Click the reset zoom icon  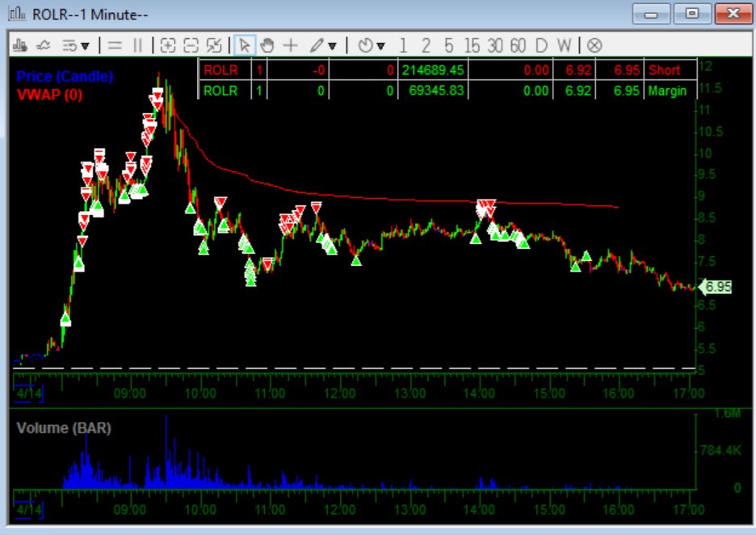click(x=214, y=46)
